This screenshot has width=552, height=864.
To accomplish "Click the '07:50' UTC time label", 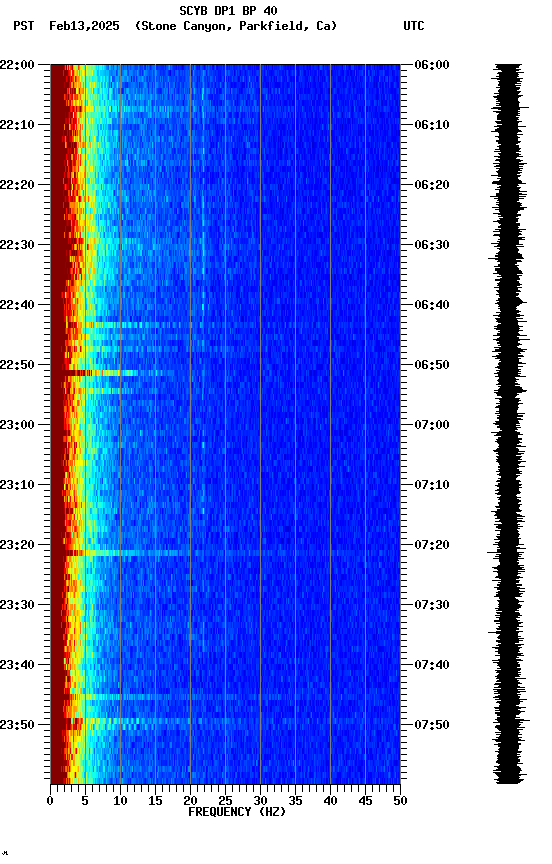I will [x=432, y=725].
